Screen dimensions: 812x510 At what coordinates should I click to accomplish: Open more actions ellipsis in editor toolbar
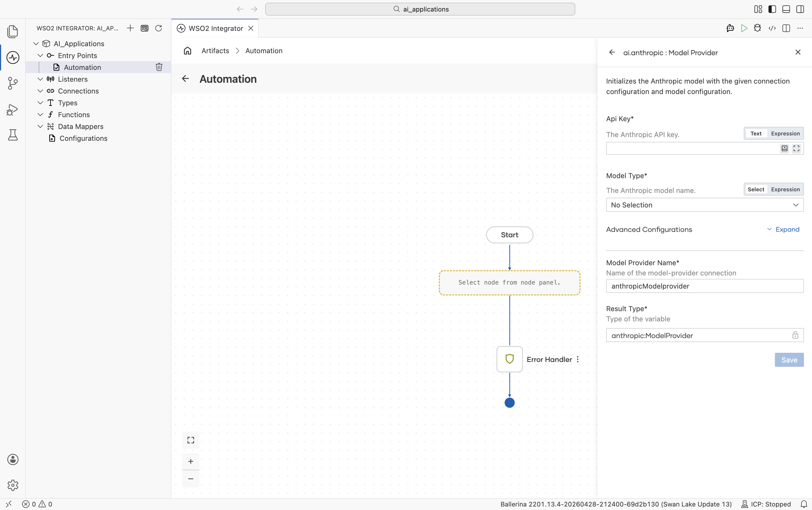[x=800, y=28]
